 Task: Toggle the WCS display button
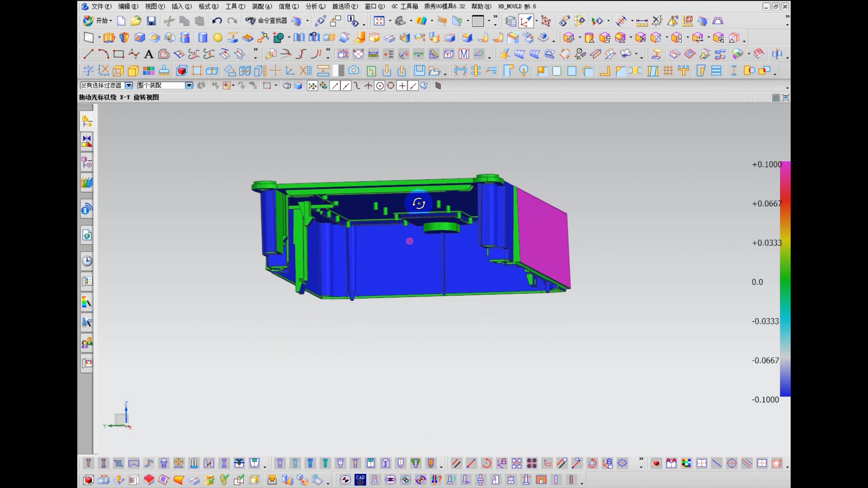526,21
